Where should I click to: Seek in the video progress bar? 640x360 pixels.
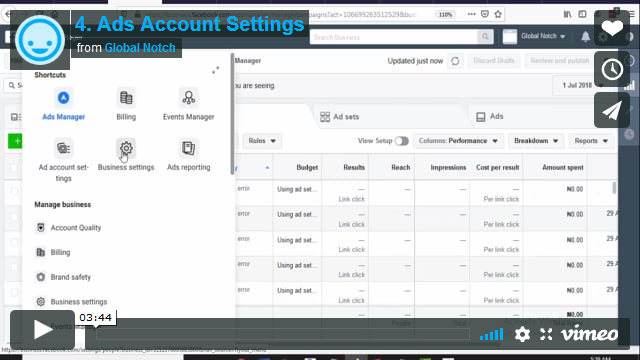282,334
